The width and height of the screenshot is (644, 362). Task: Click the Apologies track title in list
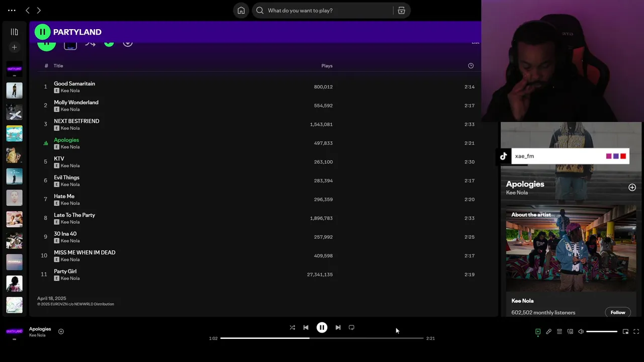[x=66, y=140]
